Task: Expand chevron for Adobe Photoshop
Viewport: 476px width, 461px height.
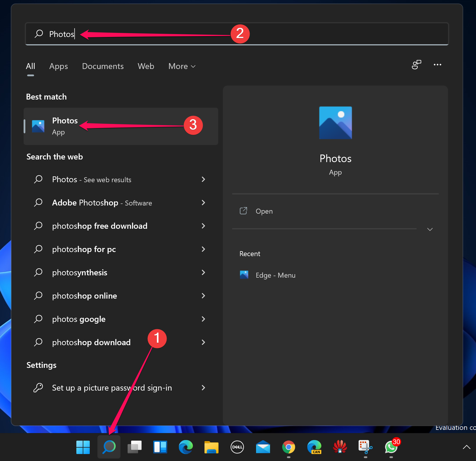Action: [x=203, y=203]
